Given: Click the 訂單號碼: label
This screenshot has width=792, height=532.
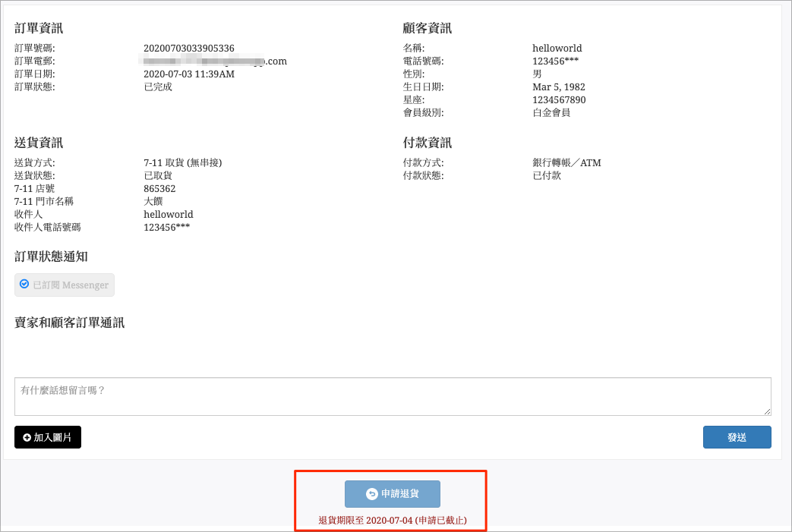Looking at the screenshot, I should (x=35, y=49).
